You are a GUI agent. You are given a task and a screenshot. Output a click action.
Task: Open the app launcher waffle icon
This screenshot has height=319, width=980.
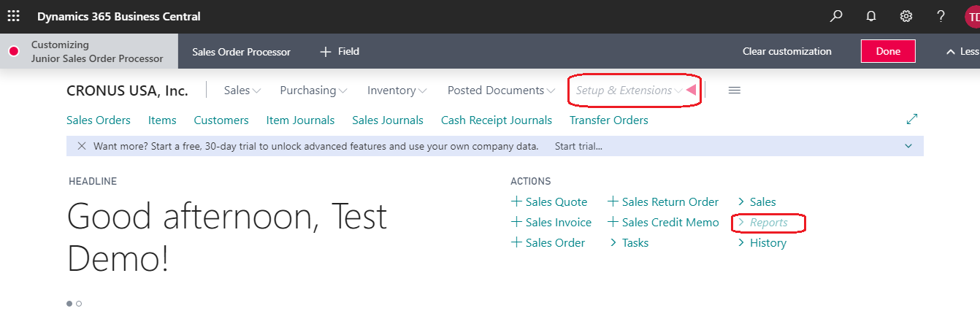point(13,16)
